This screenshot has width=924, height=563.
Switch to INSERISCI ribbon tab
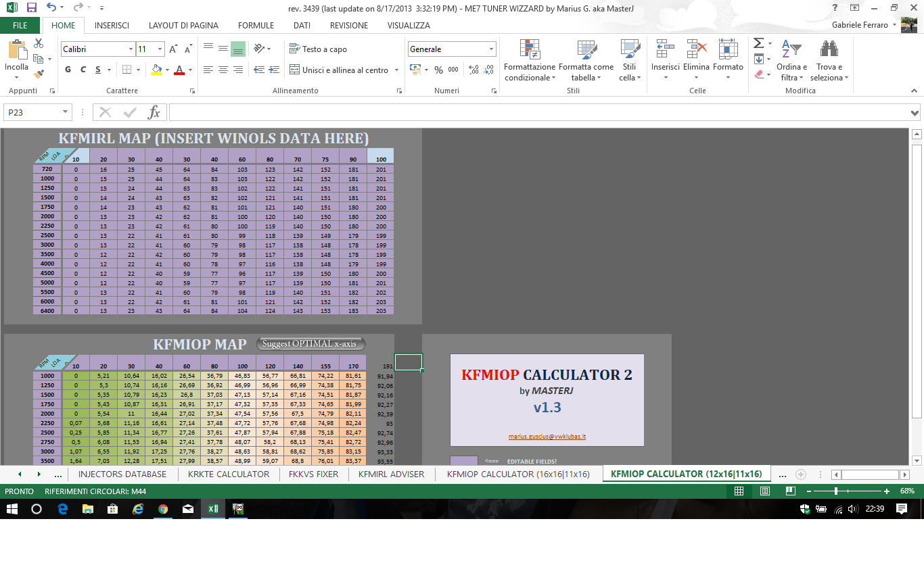[112, 26]
